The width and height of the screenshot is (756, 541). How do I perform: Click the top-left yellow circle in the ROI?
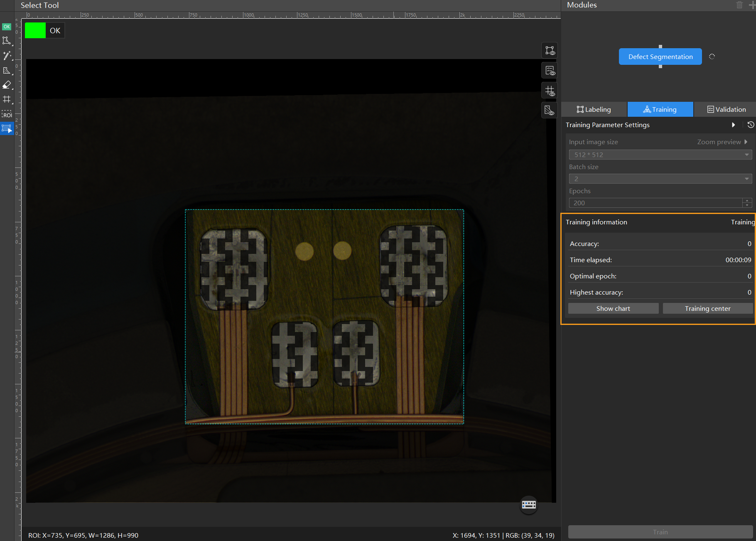click(x=304, y=251)
